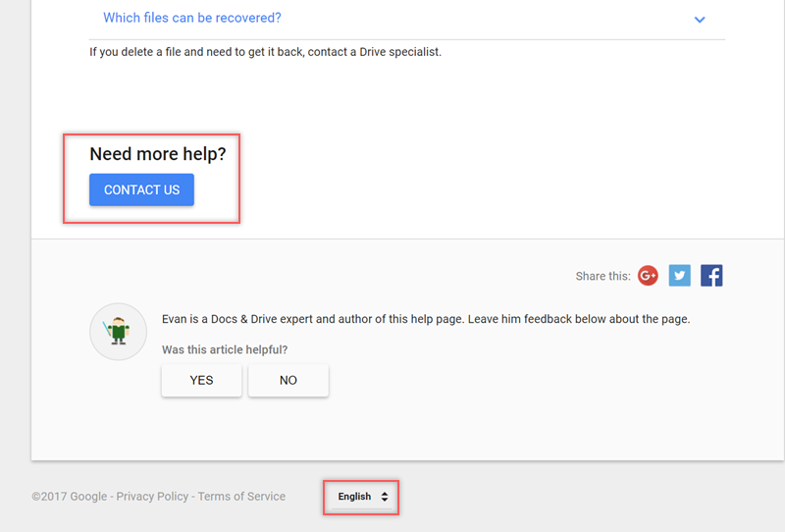This screenshot has width=785, height=532.
Task: Answer NO to article helpful question
Action: point(288,380)
